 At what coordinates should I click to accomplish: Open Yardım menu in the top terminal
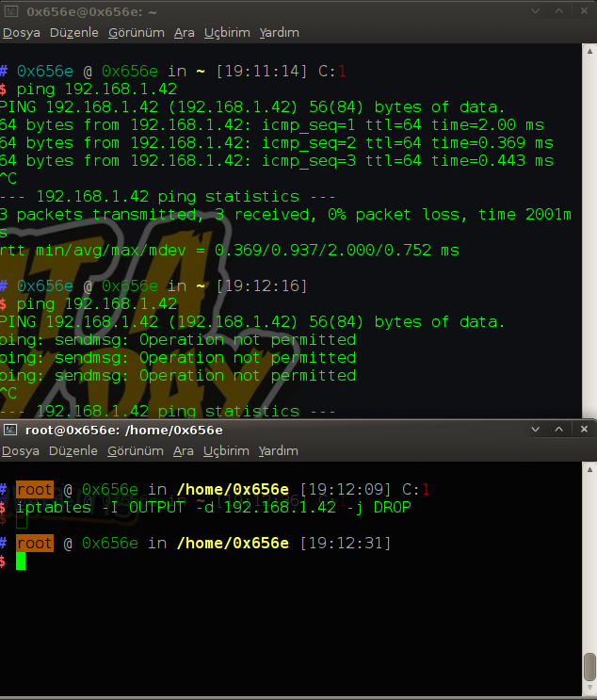(279, 32)
